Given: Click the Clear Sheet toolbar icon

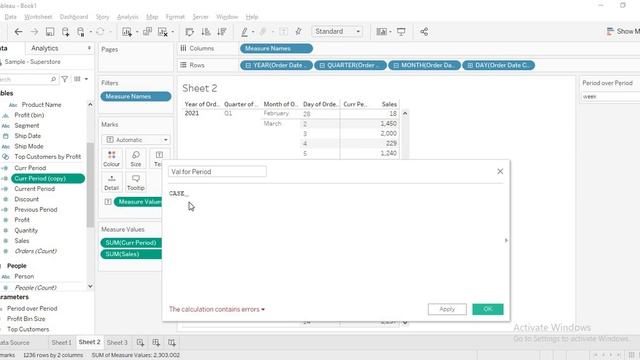Looking at the screenshot, I should point(162,32).
